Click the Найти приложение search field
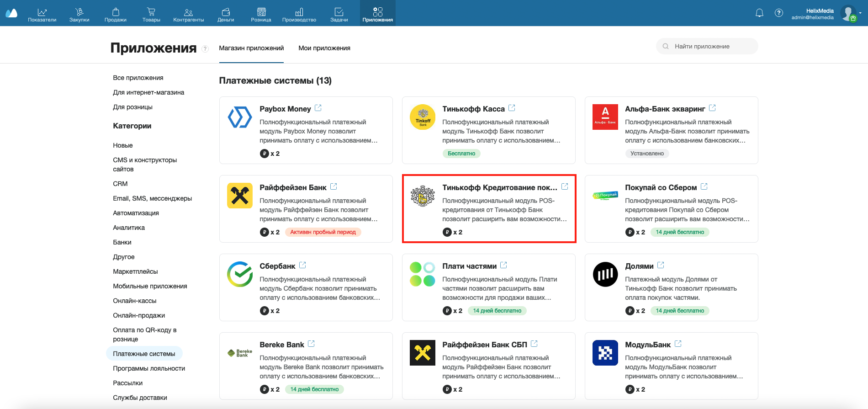Screen dimensions: 868x409 [707, 46]
